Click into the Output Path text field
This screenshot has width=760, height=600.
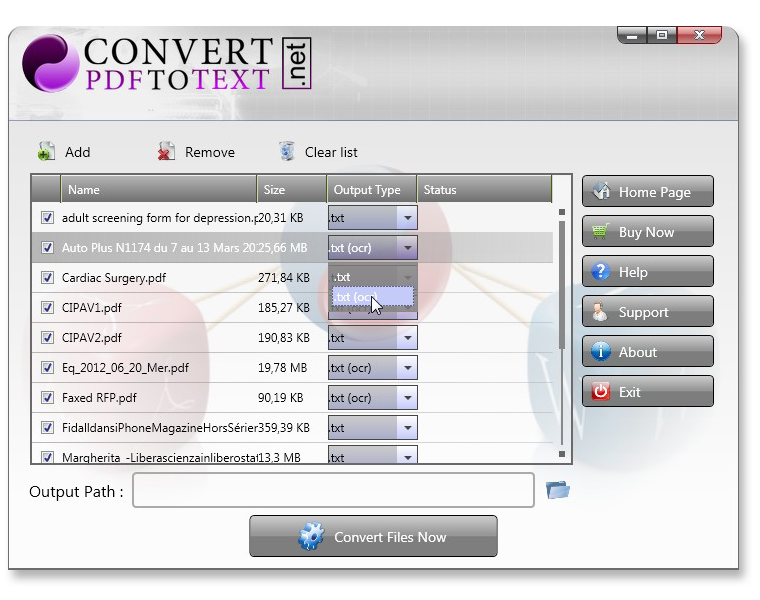click(333, 490)
